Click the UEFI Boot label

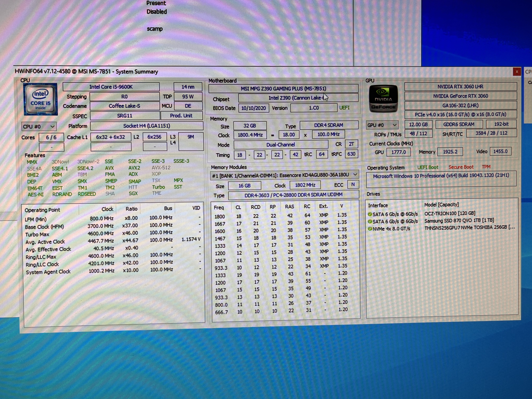pyautogui.click(x=428, y=167)
